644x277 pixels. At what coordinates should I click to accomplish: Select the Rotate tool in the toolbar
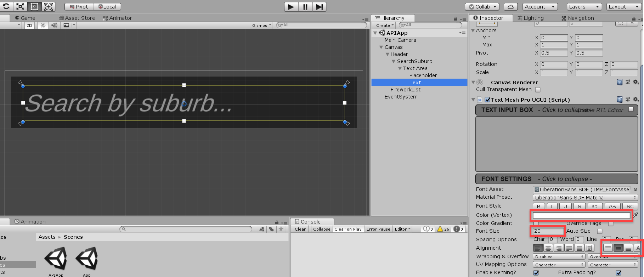point(6,6)
